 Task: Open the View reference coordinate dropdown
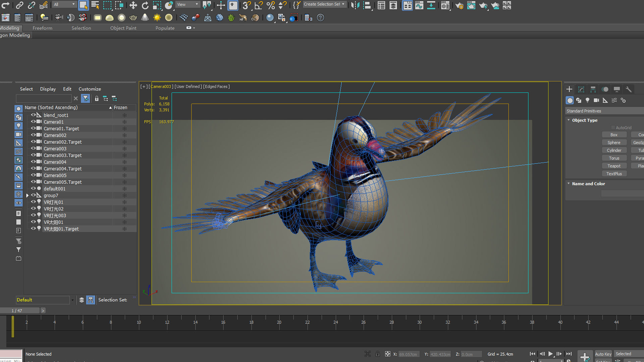click(x=188, y=4)
